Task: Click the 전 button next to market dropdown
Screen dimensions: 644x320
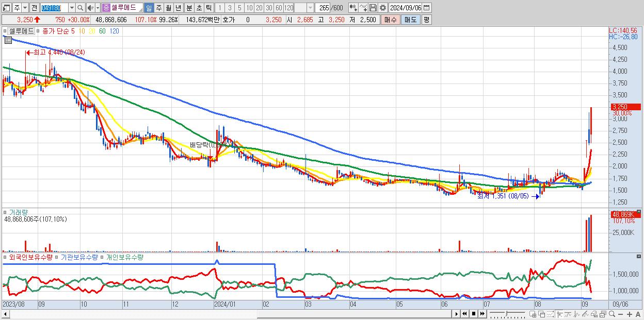Action: pyautogui.click(x=34, y=8)
